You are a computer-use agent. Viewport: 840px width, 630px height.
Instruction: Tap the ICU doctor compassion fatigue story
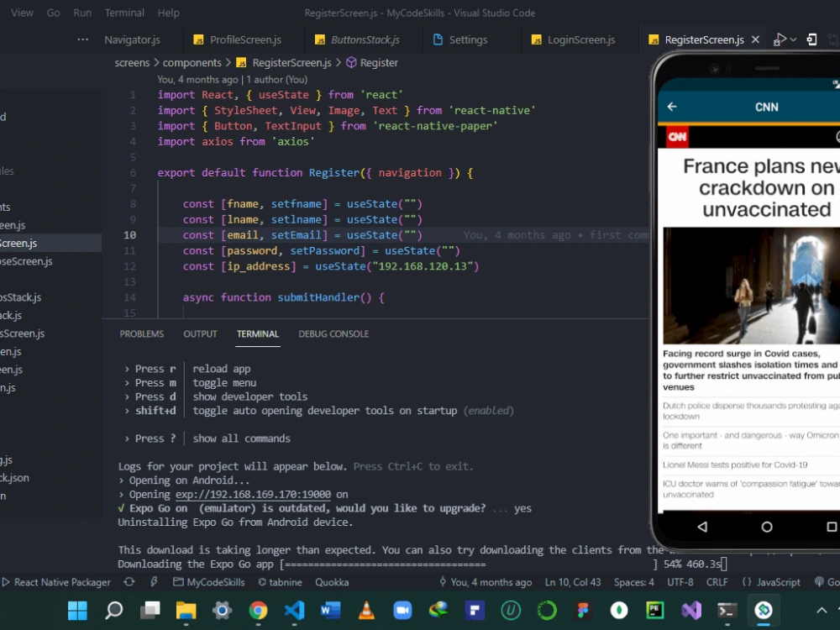point(751,489)
